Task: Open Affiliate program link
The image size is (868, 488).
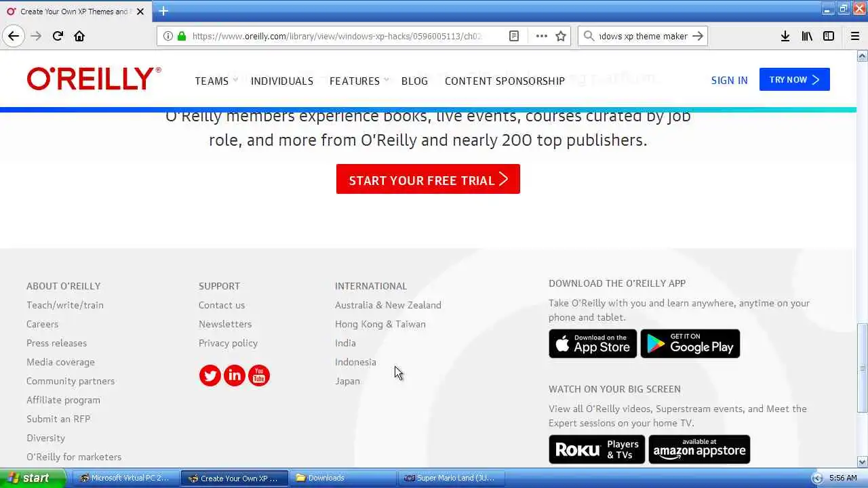Action: (63, 400)
